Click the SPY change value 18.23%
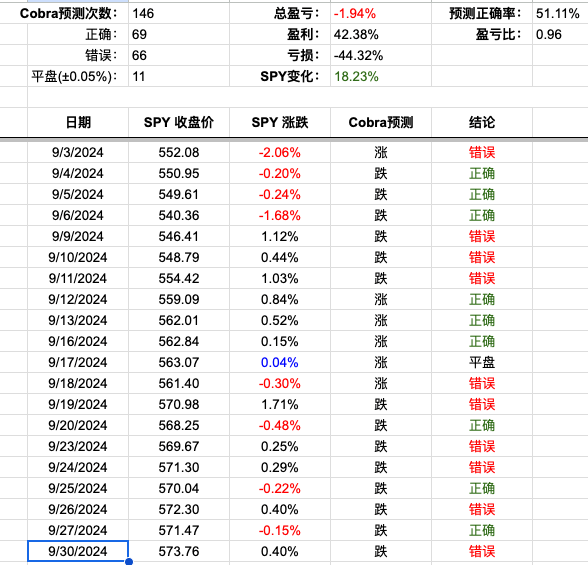Screen dimensions: 588x565 pyautogui.click(x=381, y=76)
